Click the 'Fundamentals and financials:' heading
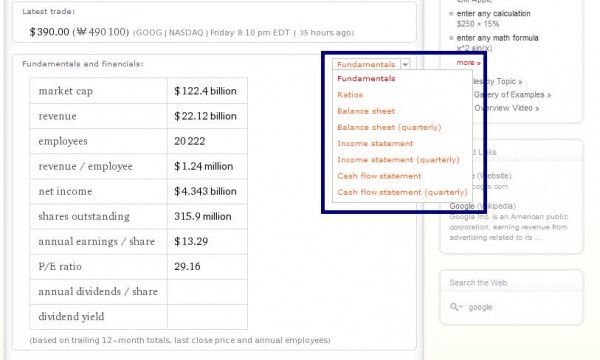Image resolution: width=600 pixels, height=360 pixels. pos(83,64)
